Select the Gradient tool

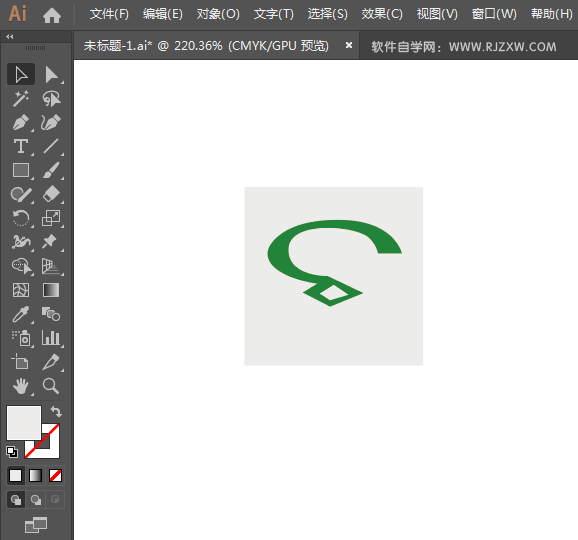tap(51, 290)
